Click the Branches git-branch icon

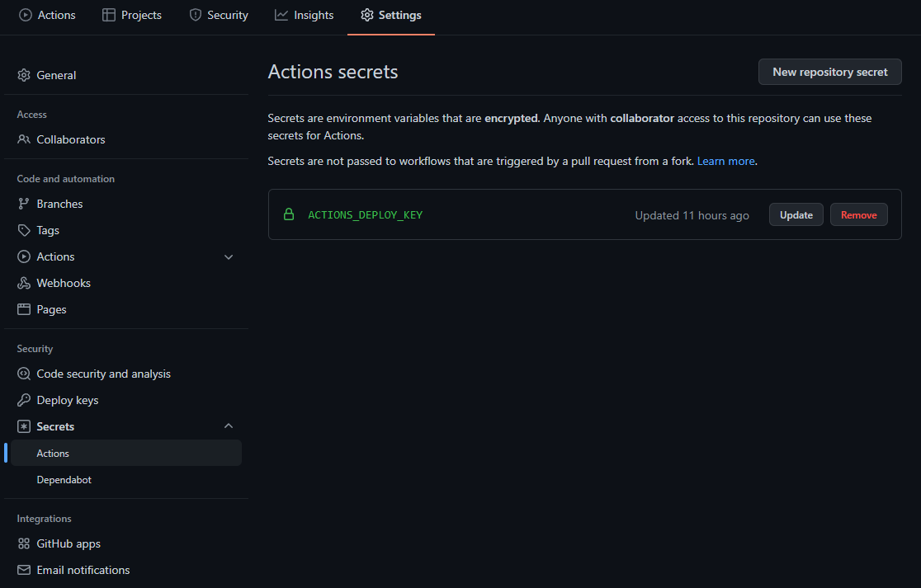(24, 204)
